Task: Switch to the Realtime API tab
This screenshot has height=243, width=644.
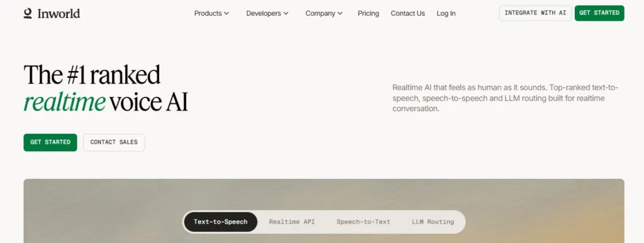Action: [x=292, y=222]
